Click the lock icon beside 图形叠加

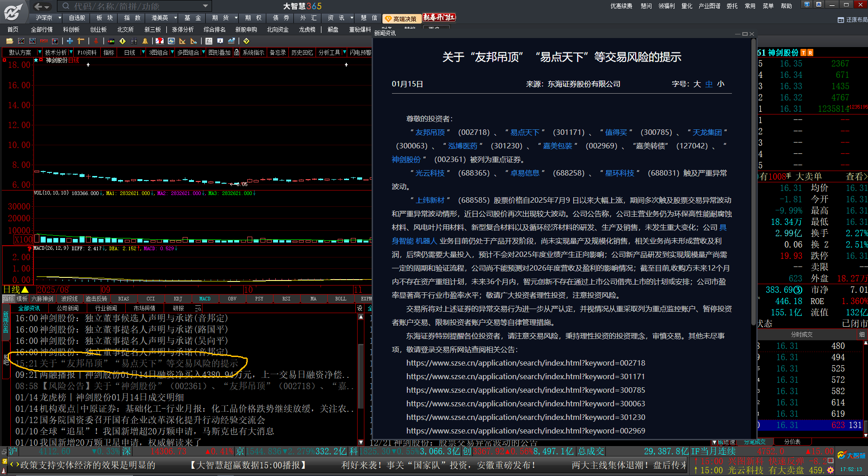[x=236, y=52]
